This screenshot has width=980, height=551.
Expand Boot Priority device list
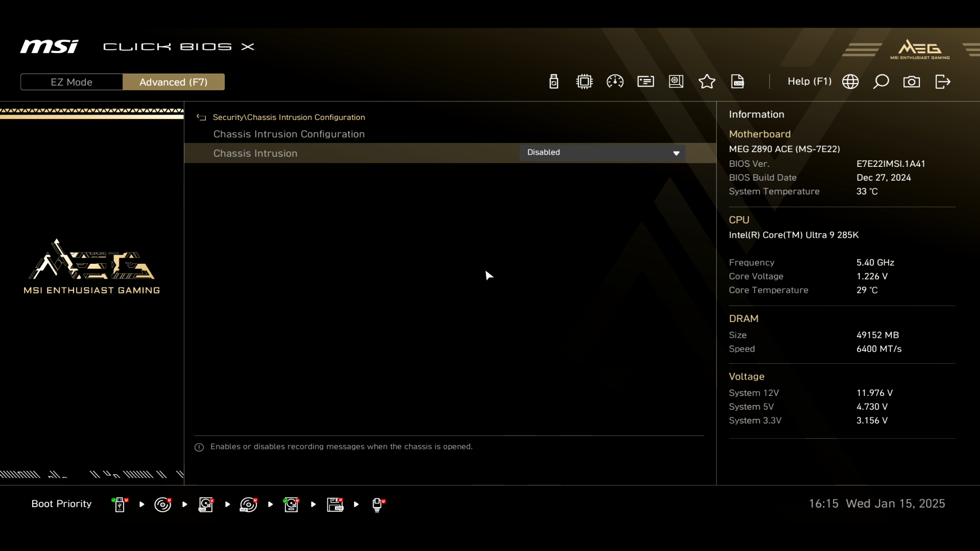(x=61, y=503)
